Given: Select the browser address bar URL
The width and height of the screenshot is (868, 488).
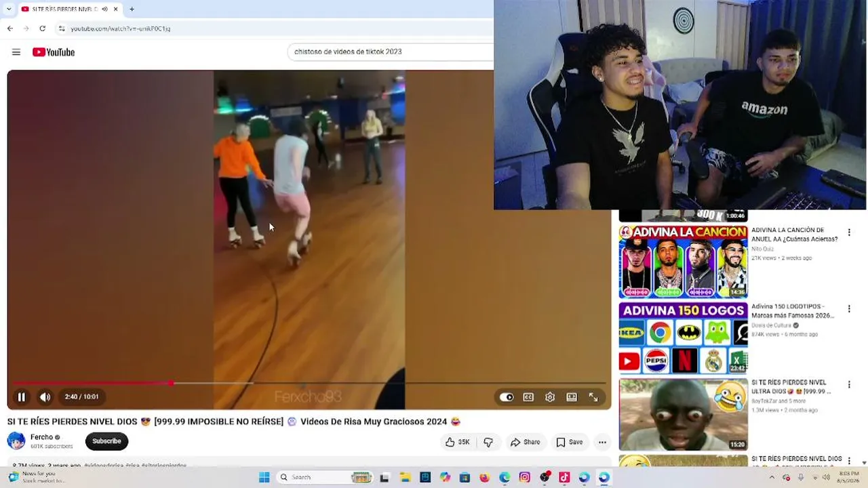Looking at the screenshot, I should [121, 28].
